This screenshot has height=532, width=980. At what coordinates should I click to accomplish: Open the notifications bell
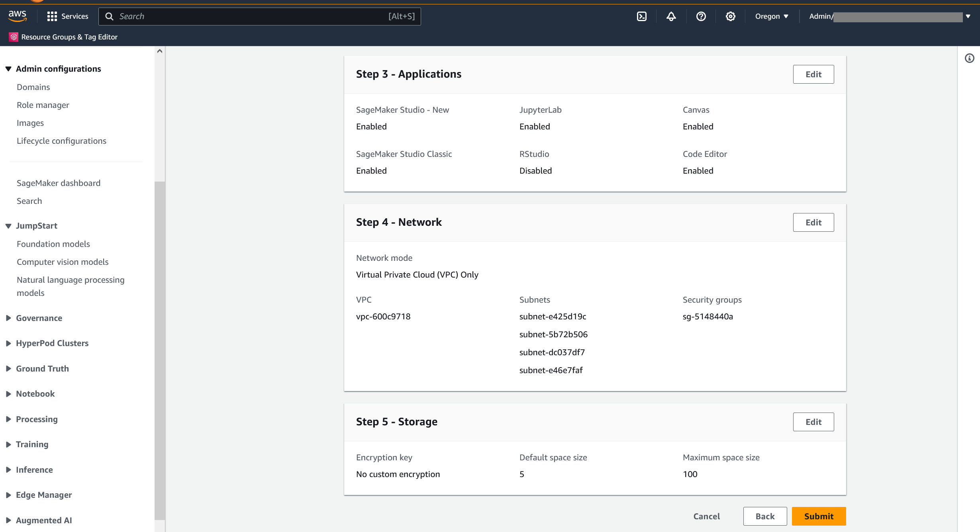point(671,16)
